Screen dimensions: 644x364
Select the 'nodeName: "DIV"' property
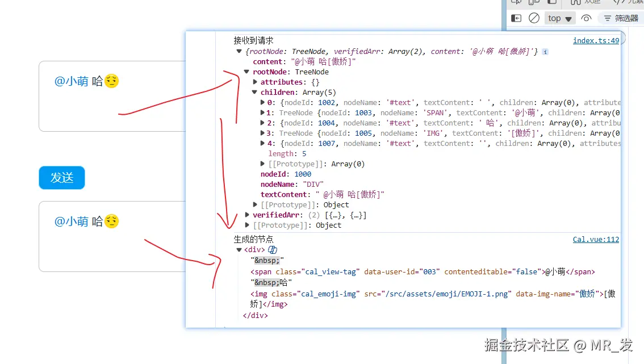coord(292,185)
